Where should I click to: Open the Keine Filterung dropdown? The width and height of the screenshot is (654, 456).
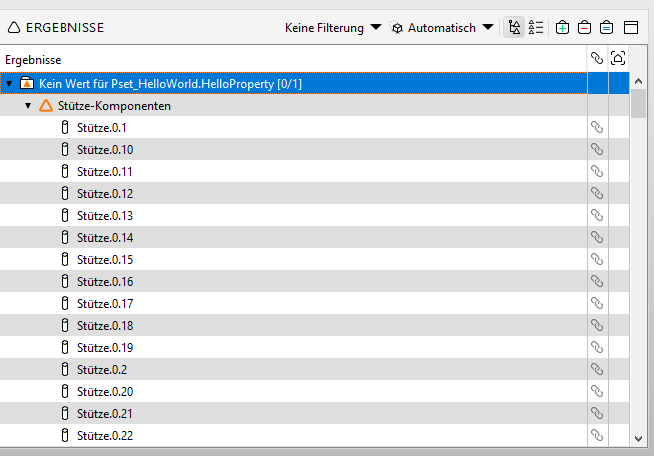pyautogui.click(x=333, y=28)
